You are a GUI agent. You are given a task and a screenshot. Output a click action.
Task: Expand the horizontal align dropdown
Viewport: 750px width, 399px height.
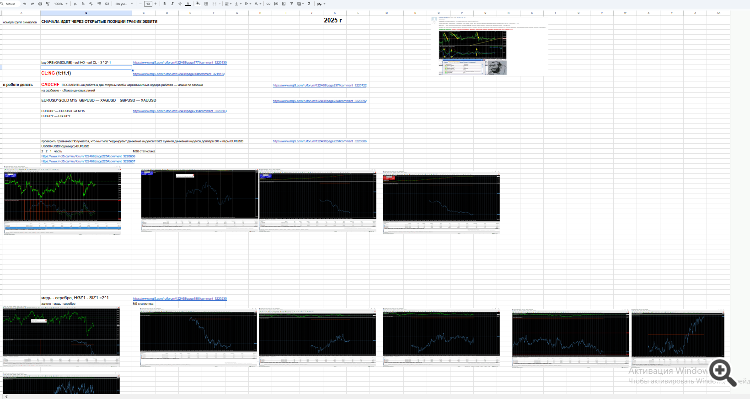click(x=228, y=3)
